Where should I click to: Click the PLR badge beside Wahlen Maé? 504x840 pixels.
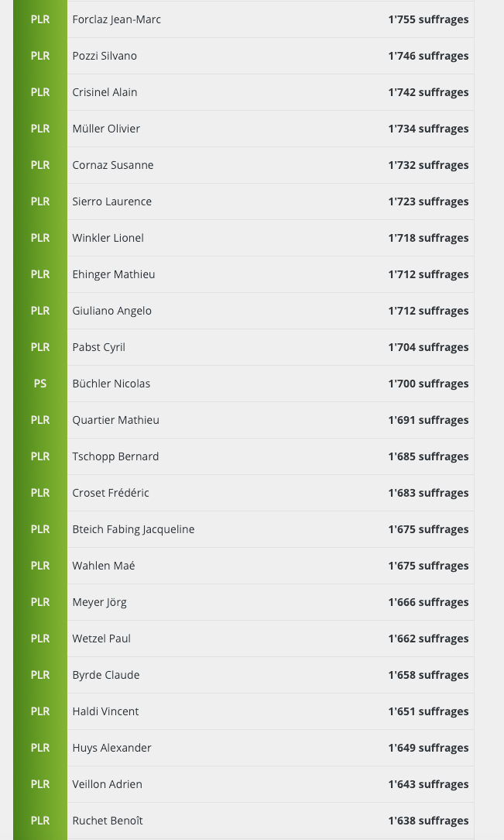coord(40,566)
